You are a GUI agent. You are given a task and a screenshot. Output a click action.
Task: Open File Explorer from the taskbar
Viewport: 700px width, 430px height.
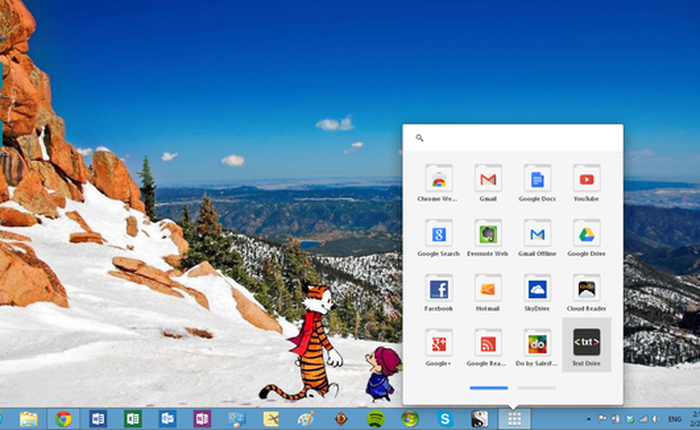29,419
